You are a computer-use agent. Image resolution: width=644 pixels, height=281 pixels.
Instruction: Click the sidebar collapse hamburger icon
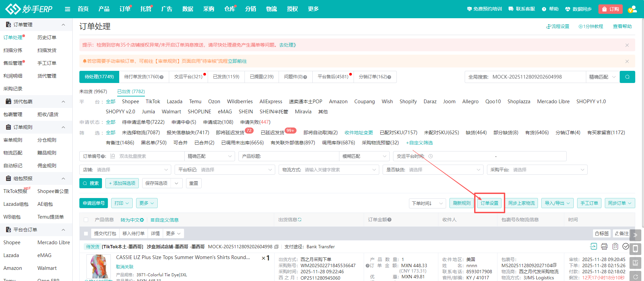click(x=68, y=9)
